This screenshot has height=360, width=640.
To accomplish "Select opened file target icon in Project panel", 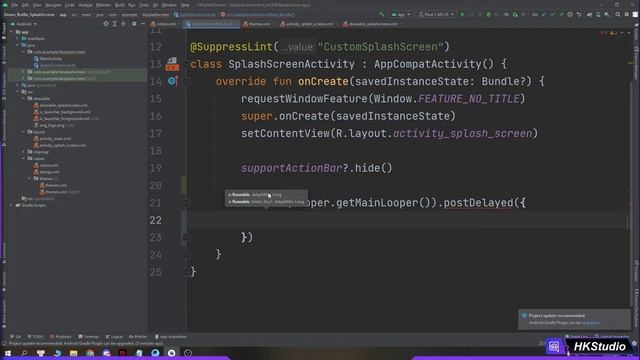I will pyautogui.click(x=106, y=24).
